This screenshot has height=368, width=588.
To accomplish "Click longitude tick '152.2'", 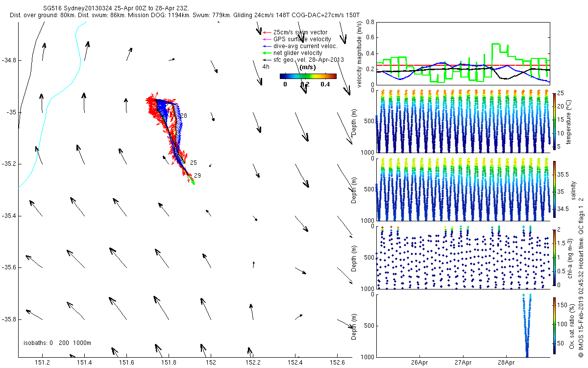I will (x=253, y=363).
